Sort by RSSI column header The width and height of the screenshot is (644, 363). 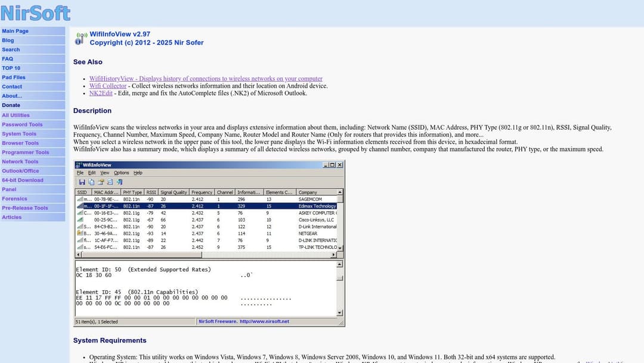[151, 192]
